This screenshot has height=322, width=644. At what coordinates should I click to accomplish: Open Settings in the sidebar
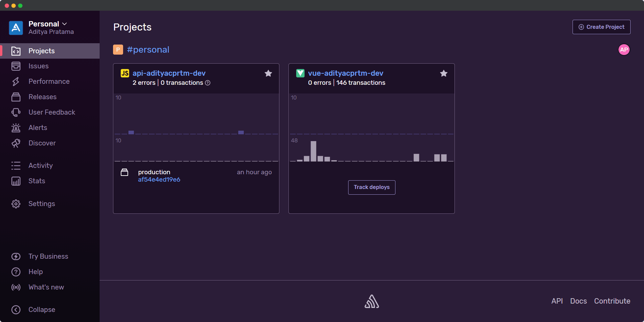point(50,204)
